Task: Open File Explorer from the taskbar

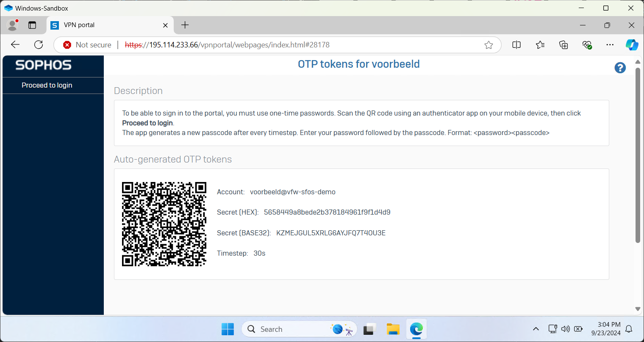Action: click(393, 329)
